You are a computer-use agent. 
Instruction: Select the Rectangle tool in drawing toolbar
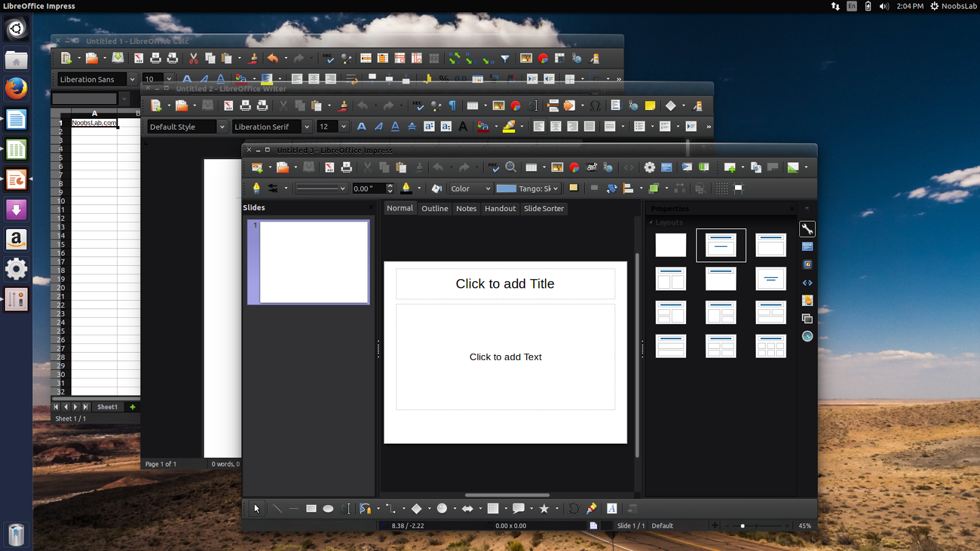[x=311, y=508]
